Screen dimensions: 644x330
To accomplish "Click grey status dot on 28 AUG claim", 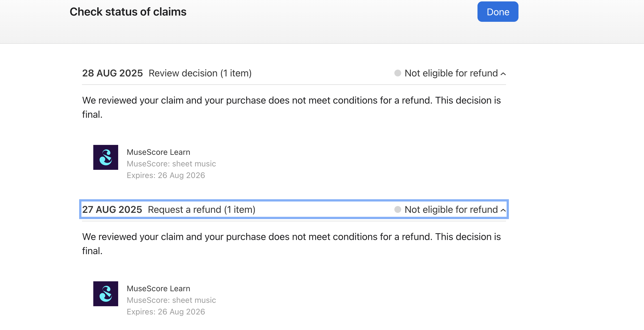I will 398,73.
